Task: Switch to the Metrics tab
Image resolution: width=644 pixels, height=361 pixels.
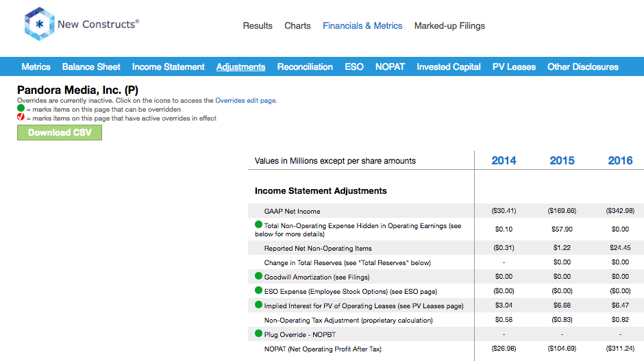Action: (x=36, y=66)
